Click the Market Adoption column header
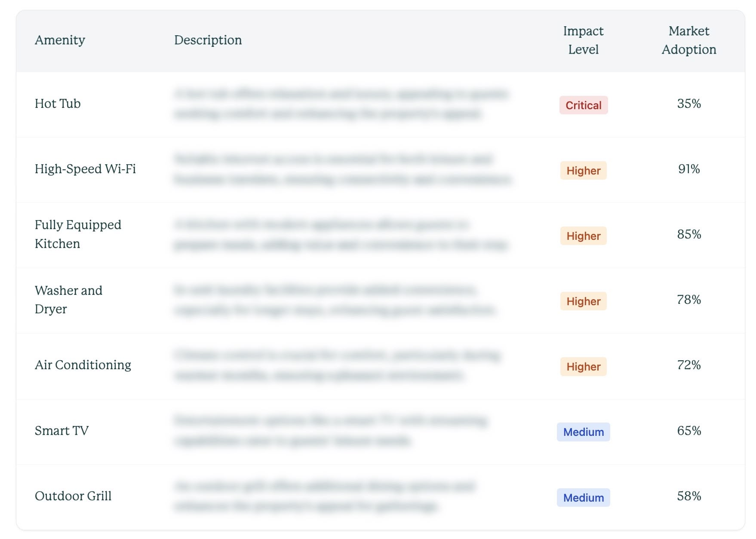This screenshot has height=539, width=756. (x=689, y=40)
